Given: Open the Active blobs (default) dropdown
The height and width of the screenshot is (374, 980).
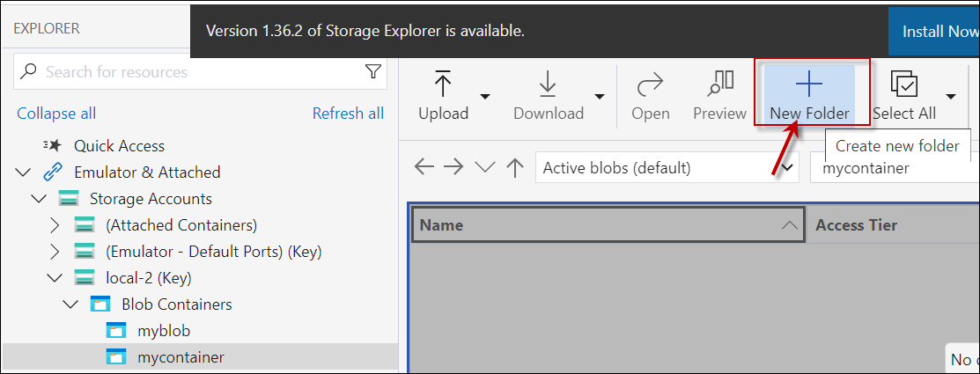Looking at the screenshot, I should pos(666,167).
